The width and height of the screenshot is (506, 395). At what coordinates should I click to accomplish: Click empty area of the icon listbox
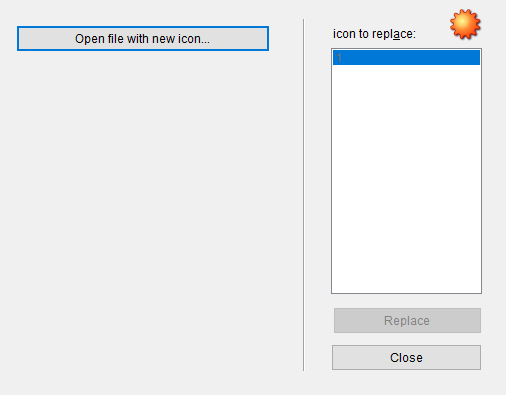406,178
